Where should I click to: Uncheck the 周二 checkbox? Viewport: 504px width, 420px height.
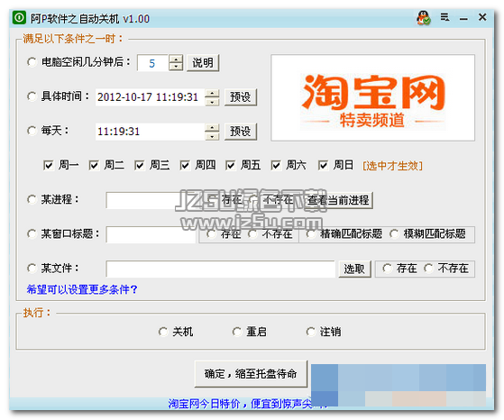[x=94, y=166]
